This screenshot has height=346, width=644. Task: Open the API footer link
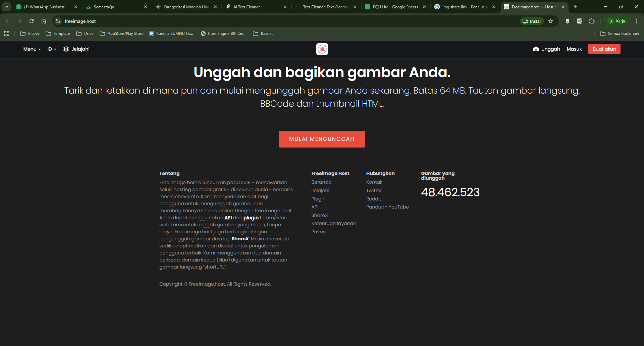coord(315,207)
